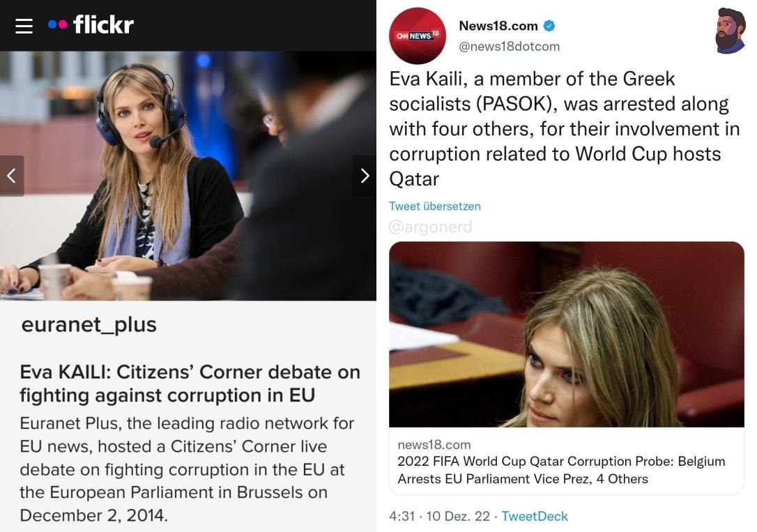Open the article preview image in the tweet
757x532 pixels.
(566, 334)
